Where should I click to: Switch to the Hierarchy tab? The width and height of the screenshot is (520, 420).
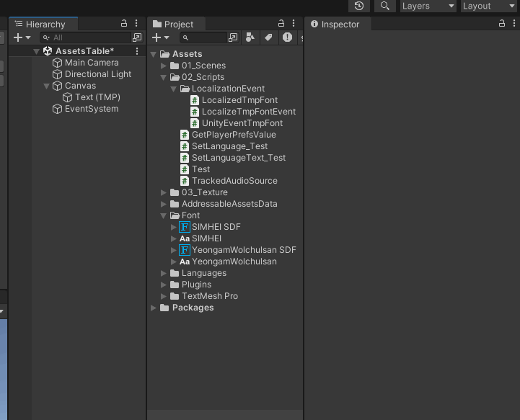[x=43, y=24]
